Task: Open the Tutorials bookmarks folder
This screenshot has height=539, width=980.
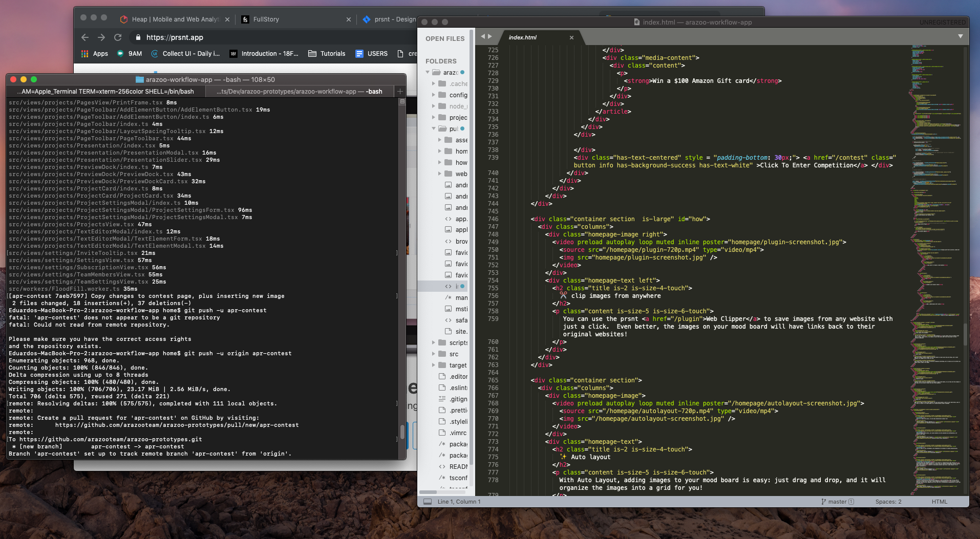Action: 327,53
